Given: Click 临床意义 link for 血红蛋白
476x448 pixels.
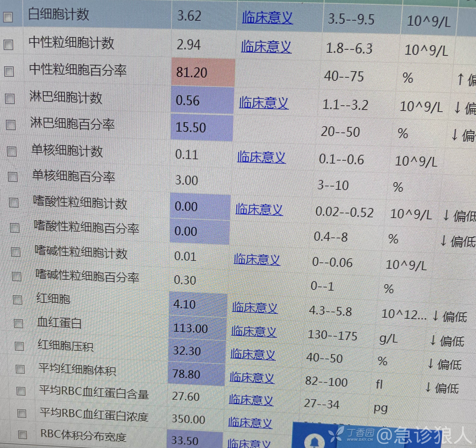Looking at the screenshot, I should (x=254, y=332).
